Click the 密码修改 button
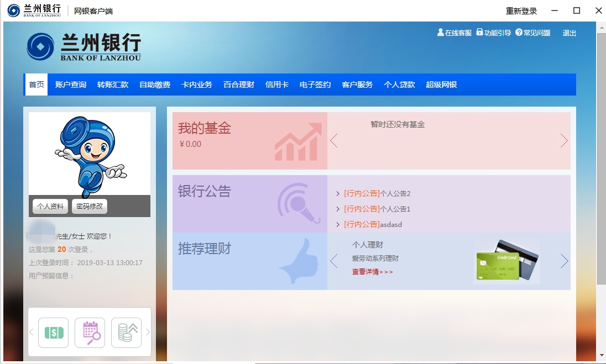The height and width of the screenshot is (364, 606). 89,206
